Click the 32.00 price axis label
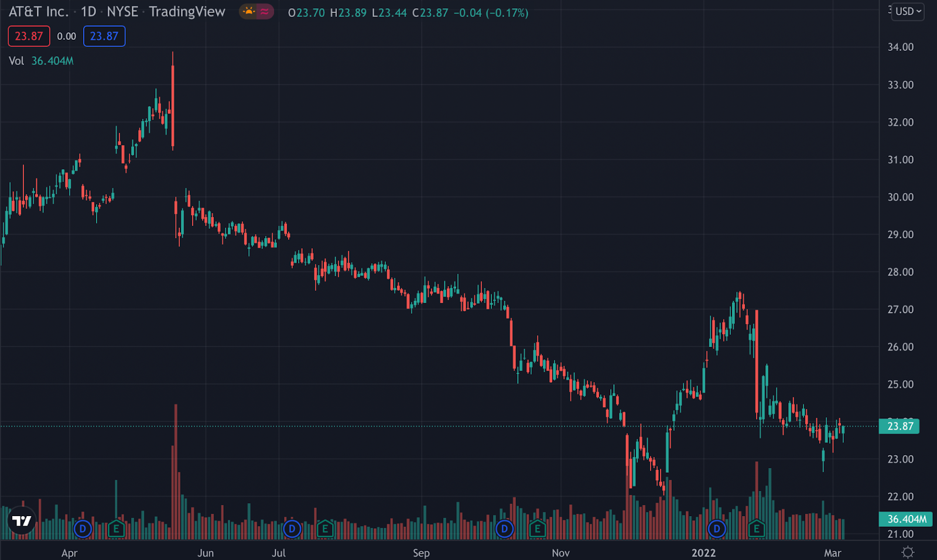937x560 pixels. click(x=900, y=122)
